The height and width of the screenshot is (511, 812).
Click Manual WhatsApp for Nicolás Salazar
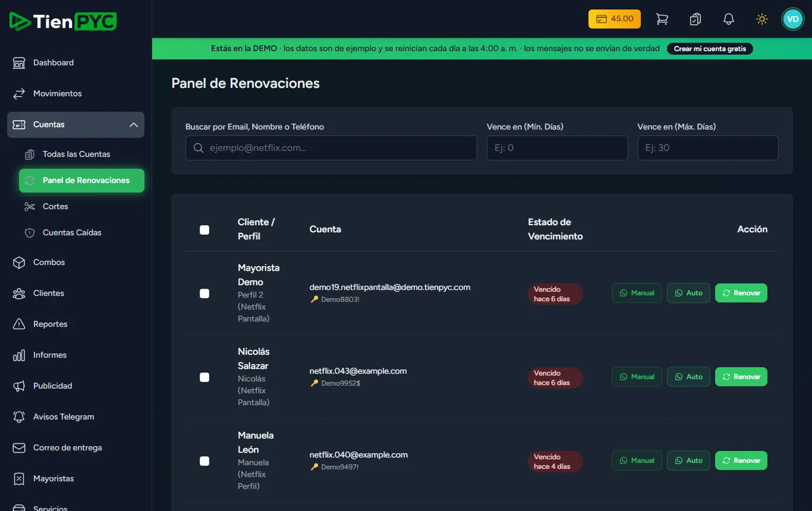(x=637, y=377)
